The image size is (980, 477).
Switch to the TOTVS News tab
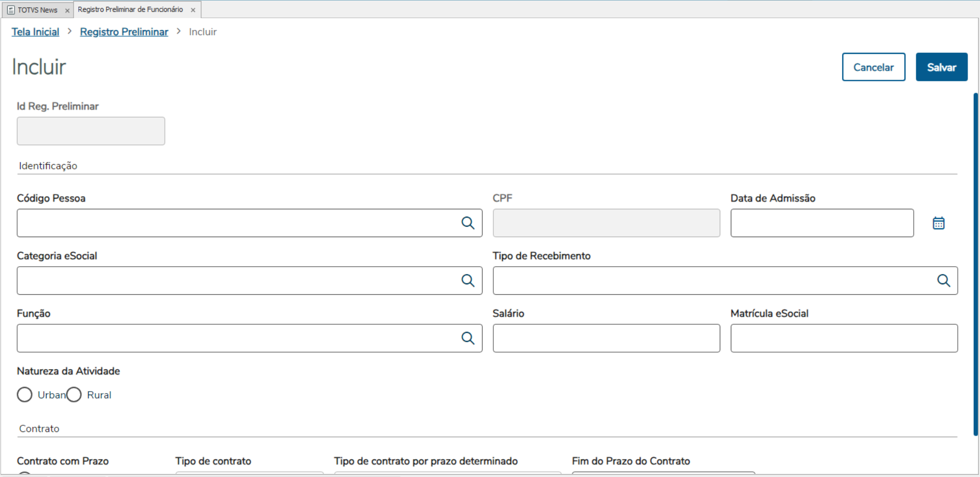(37, 10)
